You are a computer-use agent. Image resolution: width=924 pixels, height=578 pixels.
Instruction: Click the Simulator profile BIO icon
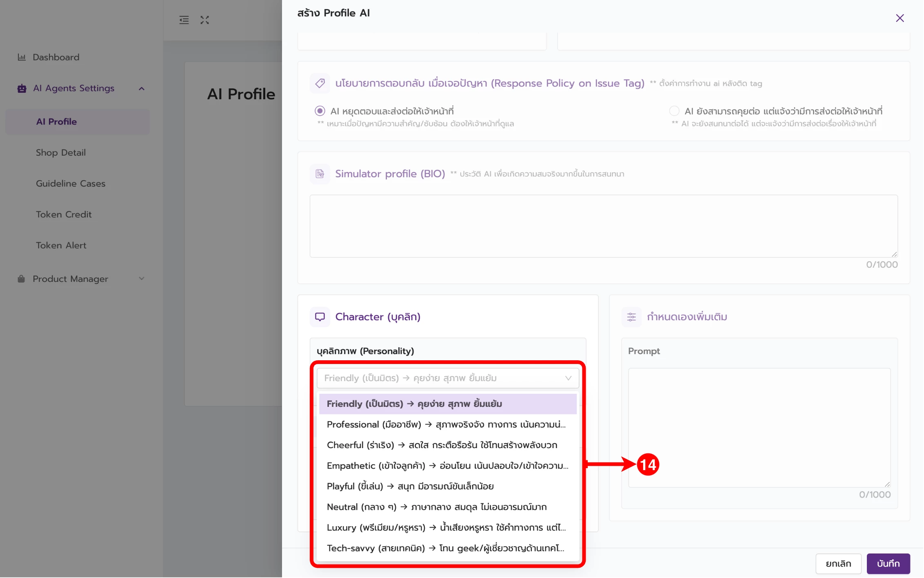click(320, 174)
